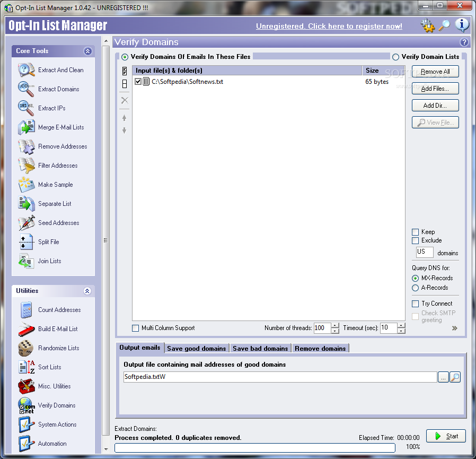Decrease the timeout seconds value
This screenshot has height=459, width=476.
point(401,331)
